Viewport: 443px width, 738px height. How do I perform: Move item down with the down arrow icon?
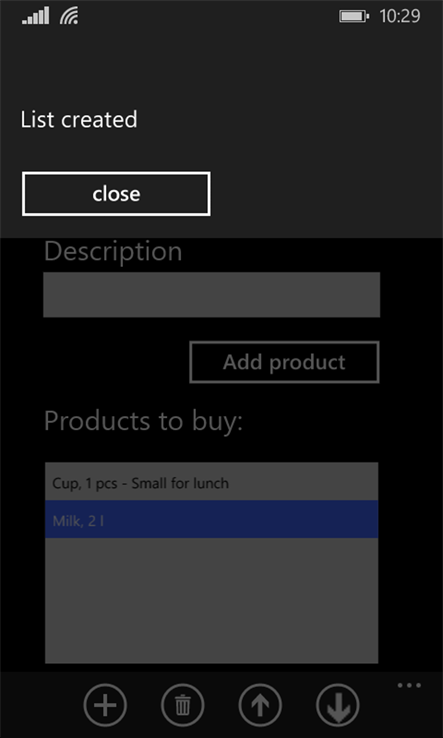[x=338, y=705]
